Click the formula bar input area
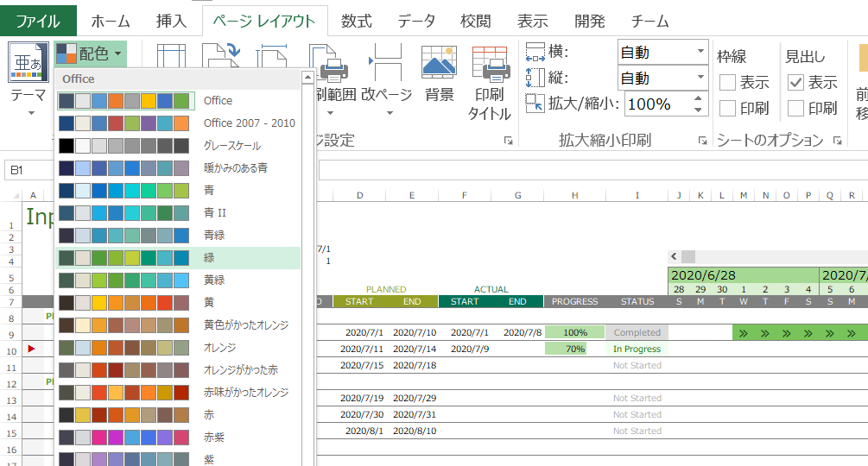868x466 pixels. click(x=592, y=170)
